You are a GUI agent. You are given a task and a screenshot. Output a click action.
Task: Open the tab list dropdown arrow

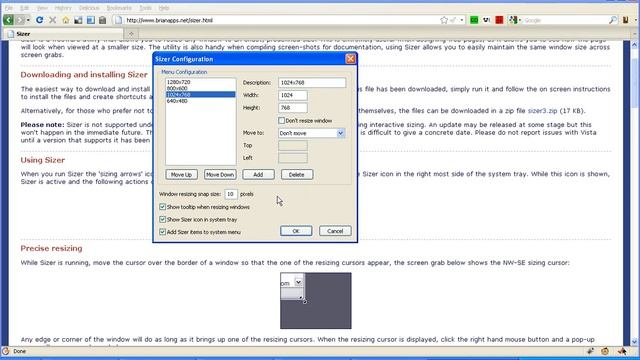(635, 34)
